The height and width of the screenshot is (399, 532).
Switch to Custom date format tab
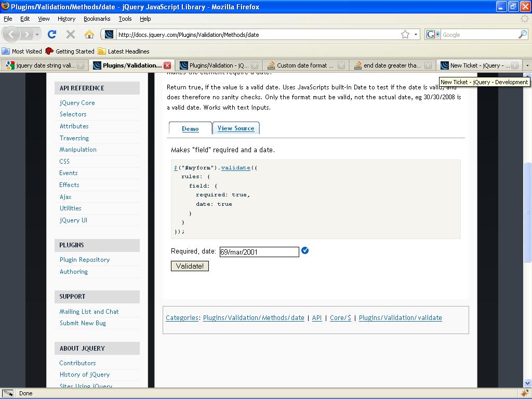click(304, 65)
